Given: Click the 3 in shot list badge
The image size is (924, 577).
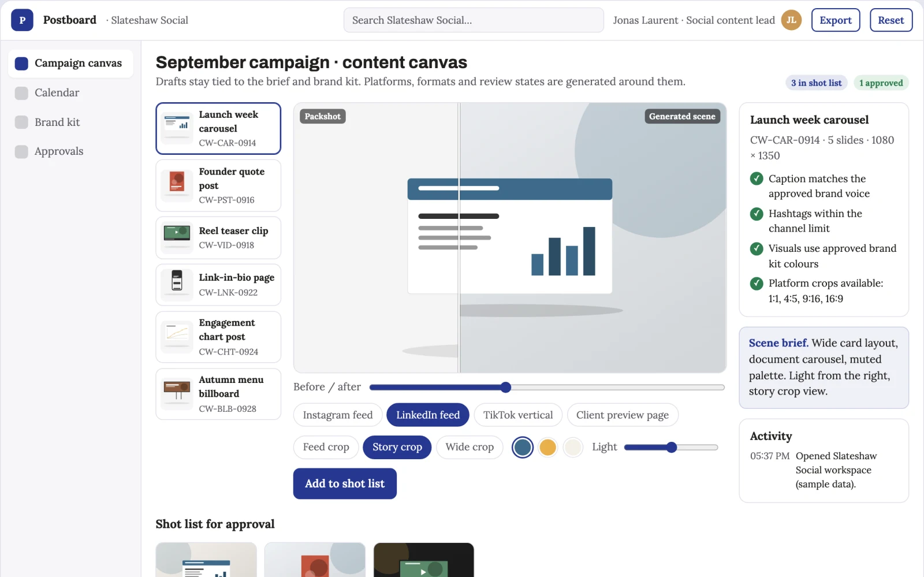Looking at the screenshot, I should 817,83.
